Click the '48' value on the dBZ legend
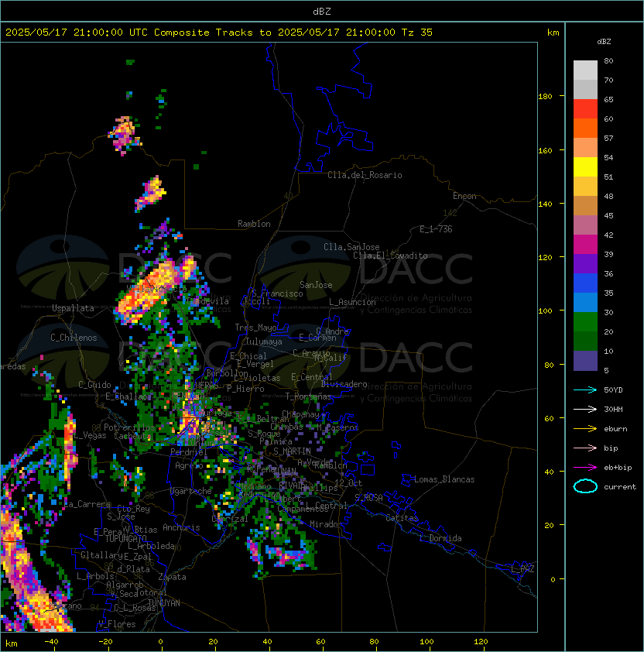The width and height of the screenshot is (644, 652). tap(608, 196)
